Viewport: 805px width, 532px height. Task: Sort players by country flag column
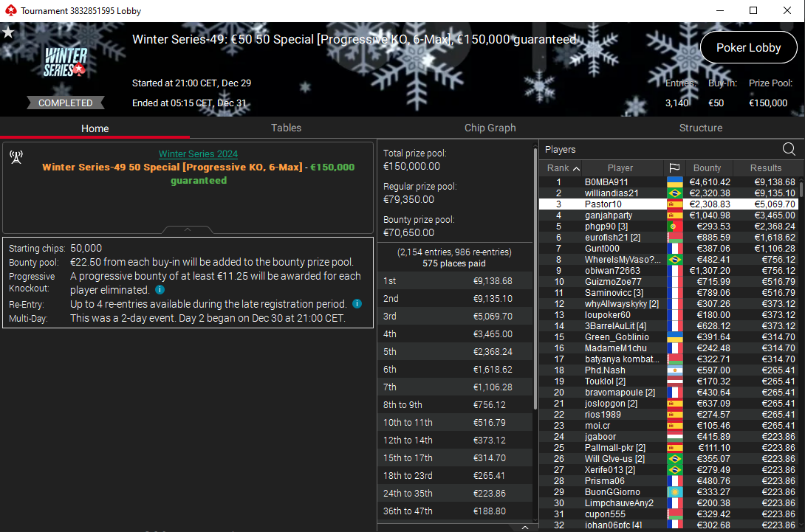pos(674,167)
